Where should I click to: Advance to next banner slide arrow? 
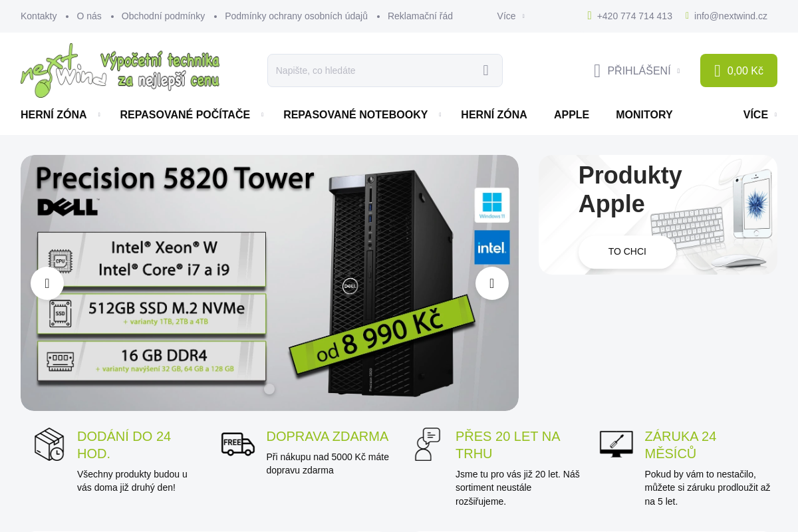point(492,283)
